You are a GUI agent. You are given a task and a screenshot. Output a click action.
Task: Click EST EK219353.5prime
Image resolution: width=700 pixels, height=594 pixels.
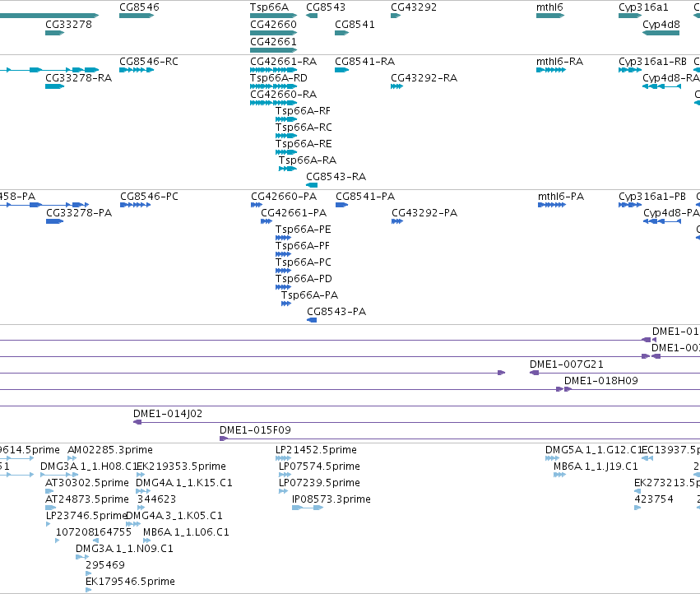pyautogui.click(x=140, y=475)
